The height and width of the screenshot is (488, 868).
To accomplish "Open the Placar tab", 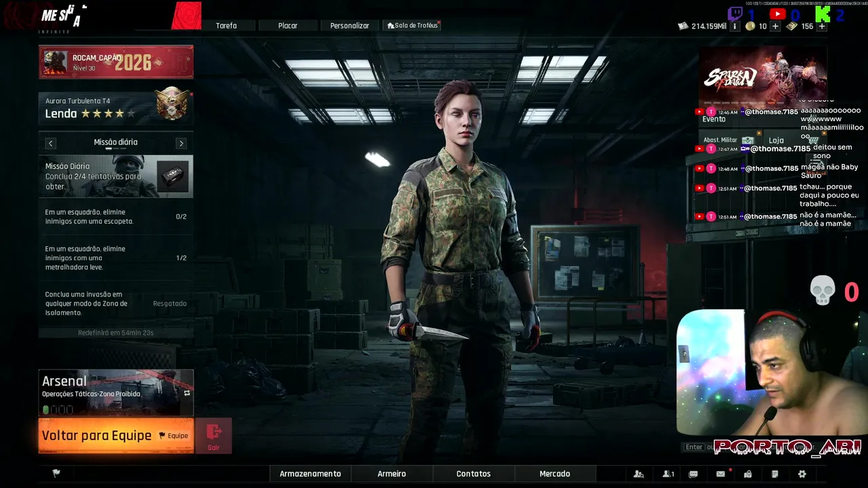I will click(288, 26).
